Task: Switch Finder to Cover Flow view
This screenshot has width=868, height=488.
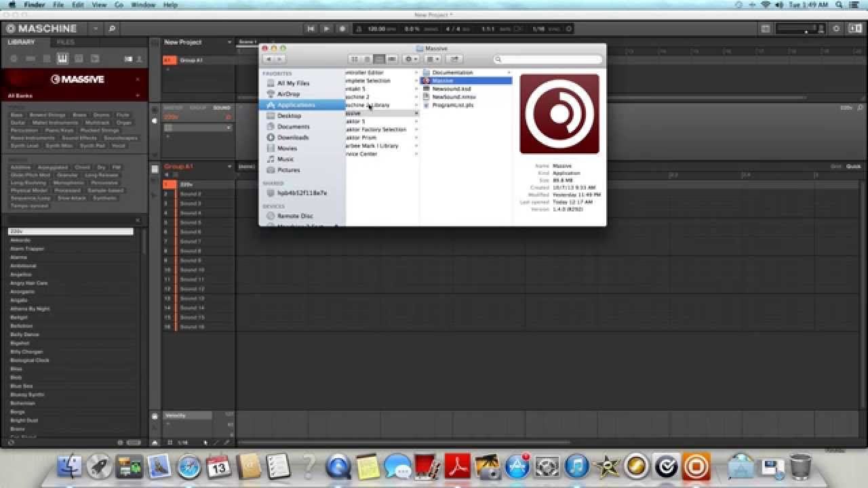Action: tap(392, 60)
